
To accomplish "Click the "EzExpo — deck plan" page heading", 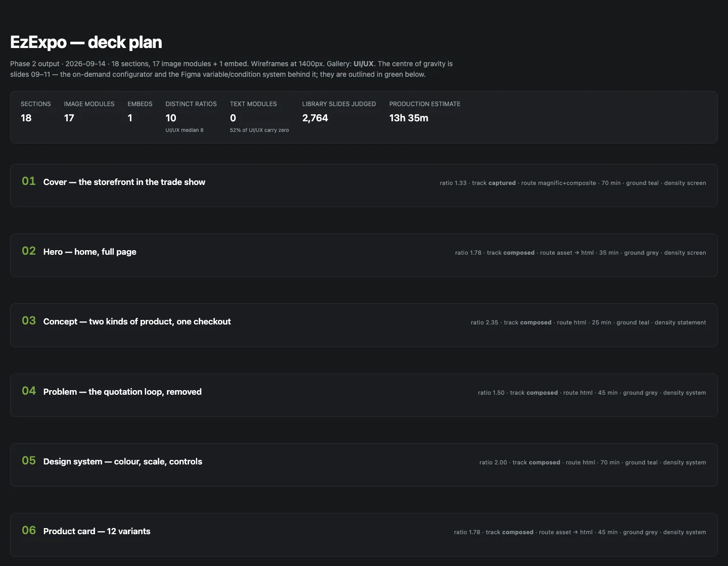I will click(86, 42).
